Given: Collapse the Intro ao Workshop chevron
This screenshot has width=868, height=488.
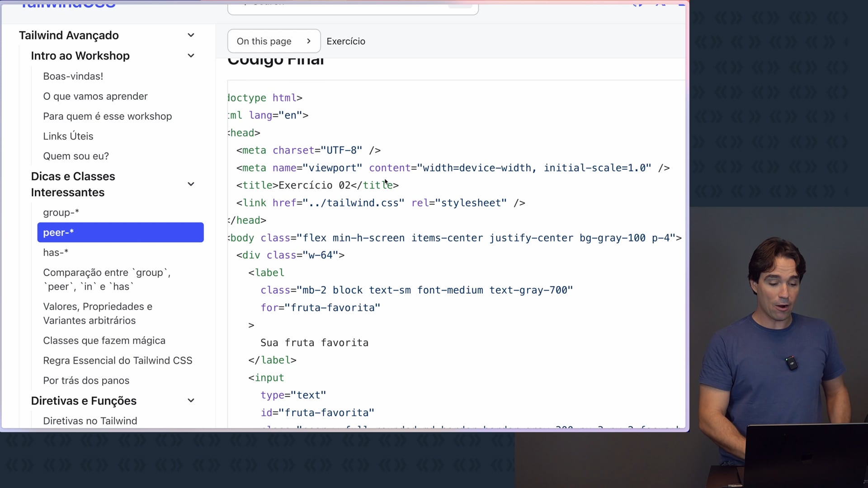Looking at the screenshot, I should 191,56.
